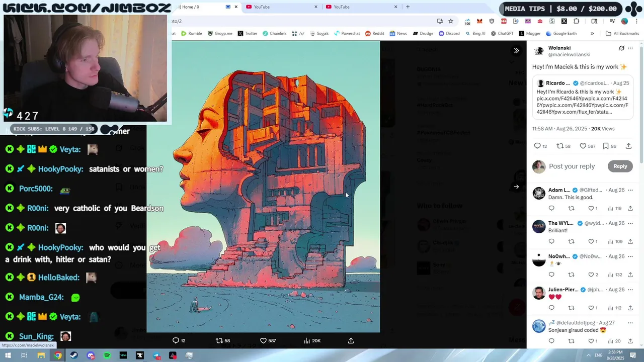Reply icon under photo showing 12
Screen dimensions: 644x362
coord(179,340)
